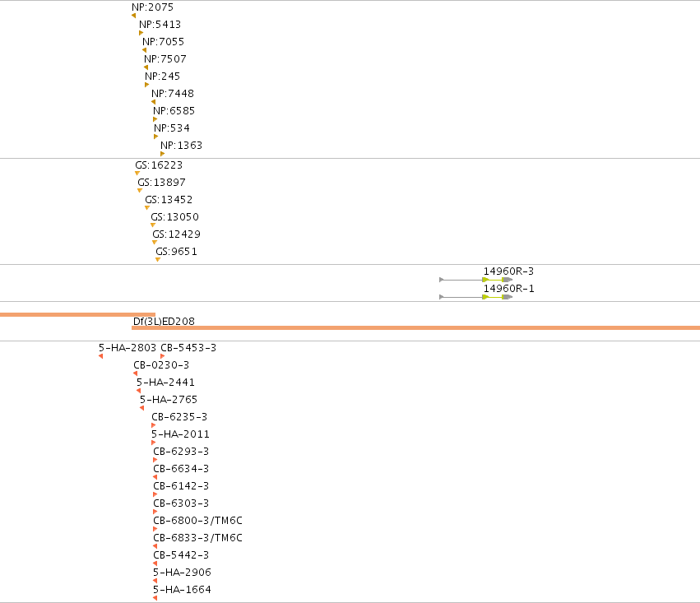This screenshot has width=700, height=603.
Task: Click the GS:13452 insertion marker triangle
Action: pyautogui.click(x=147, y=208)
